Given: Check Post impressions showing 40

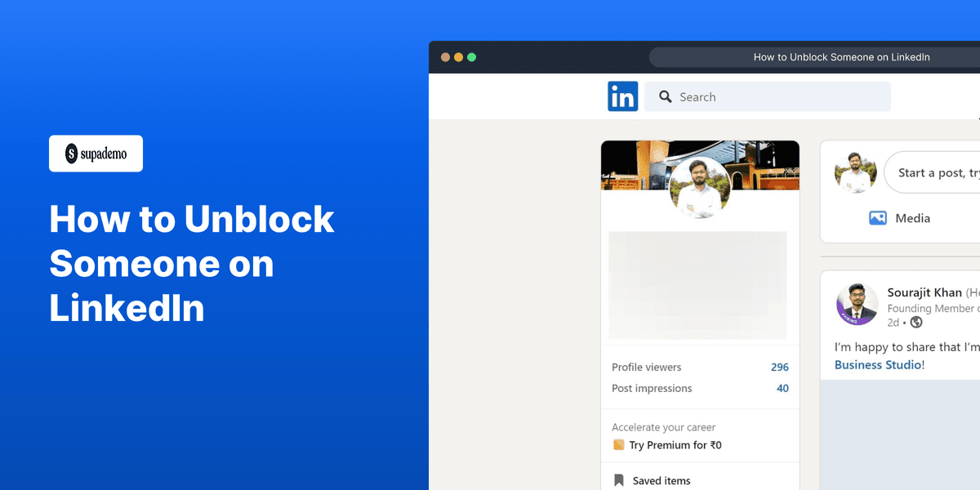Looking at the screenshot, I should pos(782,388).
